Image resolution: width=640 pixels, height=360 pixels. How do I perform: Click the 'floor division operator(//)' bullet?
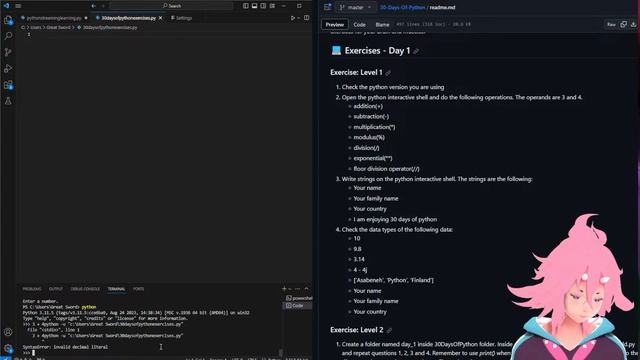click(x=386, y=169)
